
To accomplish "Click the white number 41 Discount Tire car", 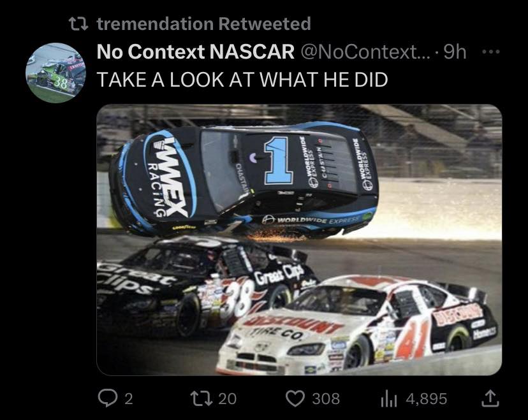I will pyautogui.click(x=357, y=325).
